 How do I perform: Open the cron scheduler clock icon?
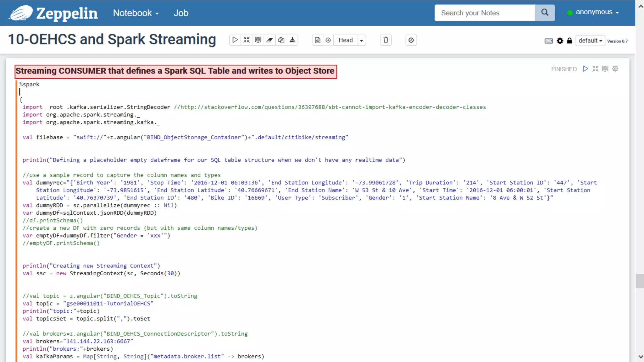[411, 40]
